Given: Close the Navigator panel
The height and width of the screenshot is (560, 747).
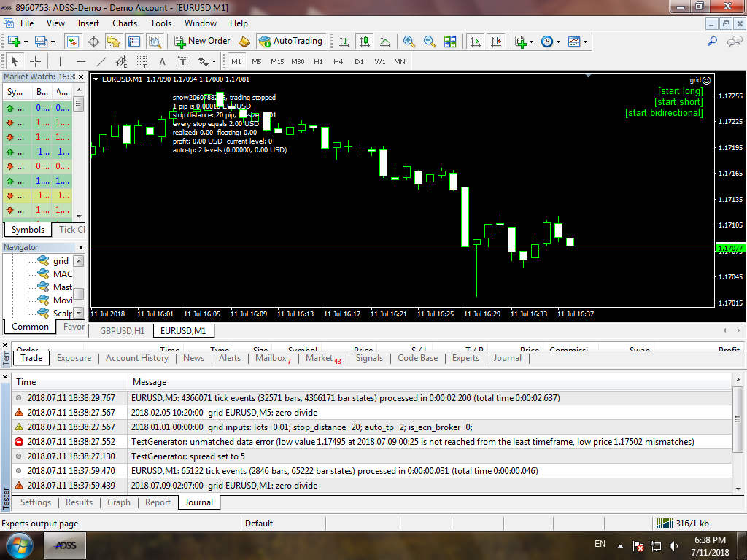Looking at the screenshot, I should point(81,248).
